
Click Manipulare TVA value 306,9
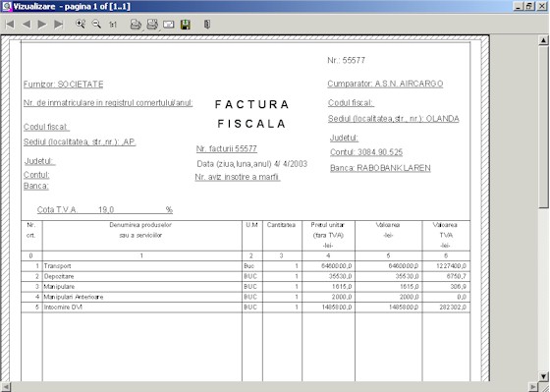[x=459, y=286]
